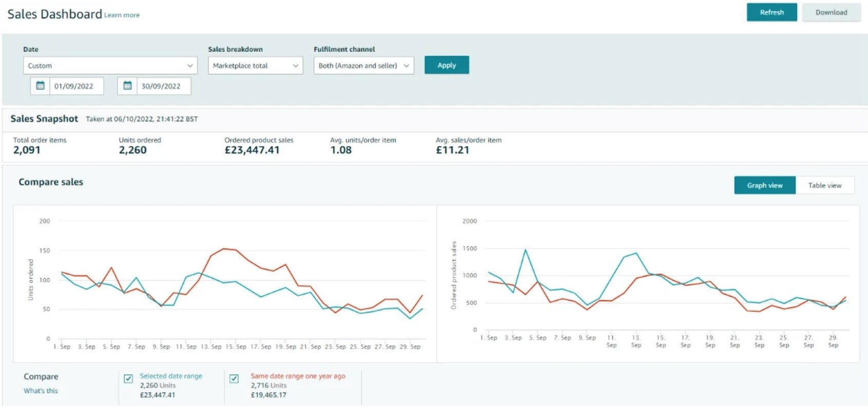The width and height of the screenshot is (868, 416).
Task: Toggle Same date range one year ago checkbox
Action: click(234, 379)
